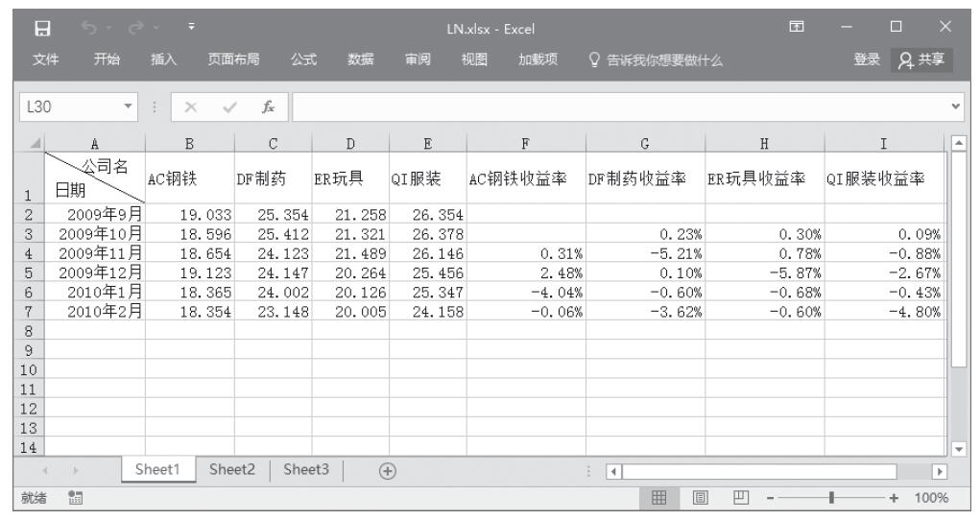This screenshot has width=980, height=520.
Task: Click the 告诉我你想要做什么 search field
Action: tap(657, 62)
